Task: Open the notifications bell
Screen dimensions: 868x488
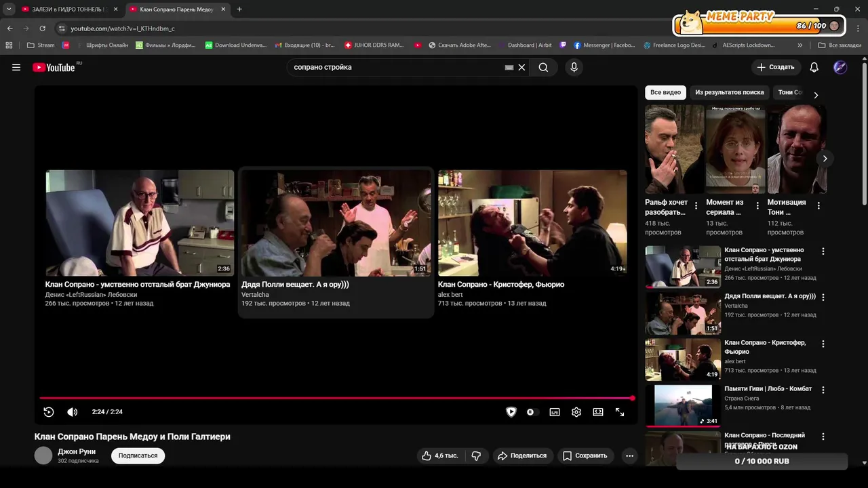Action: coord(814,67)
